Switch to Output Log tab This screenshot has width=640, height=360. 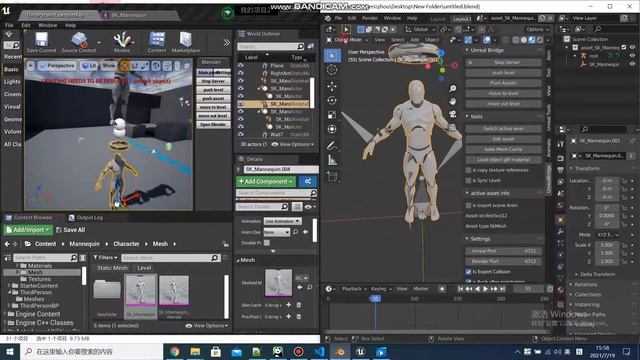click(x=86, y=218)
